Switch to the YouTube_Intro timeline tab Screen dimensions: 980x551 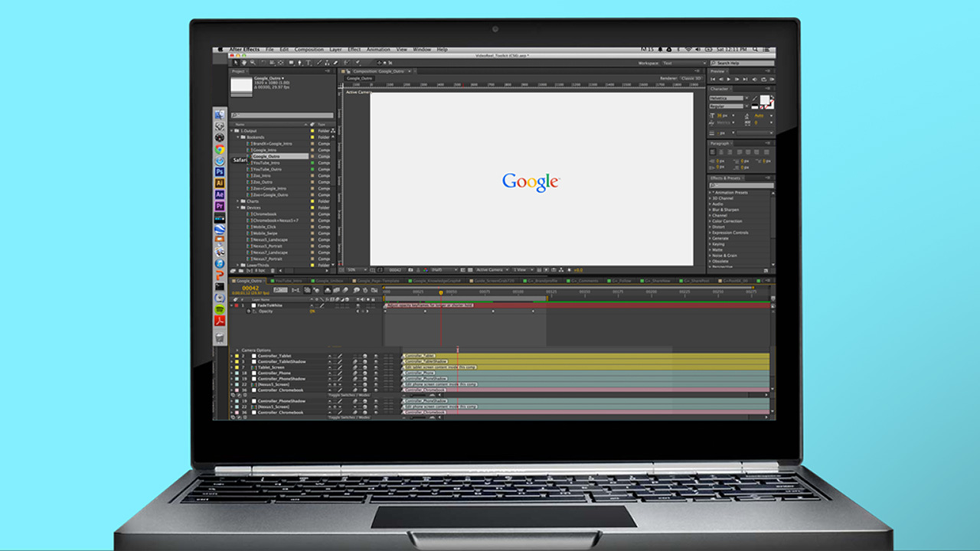point(289,281)
